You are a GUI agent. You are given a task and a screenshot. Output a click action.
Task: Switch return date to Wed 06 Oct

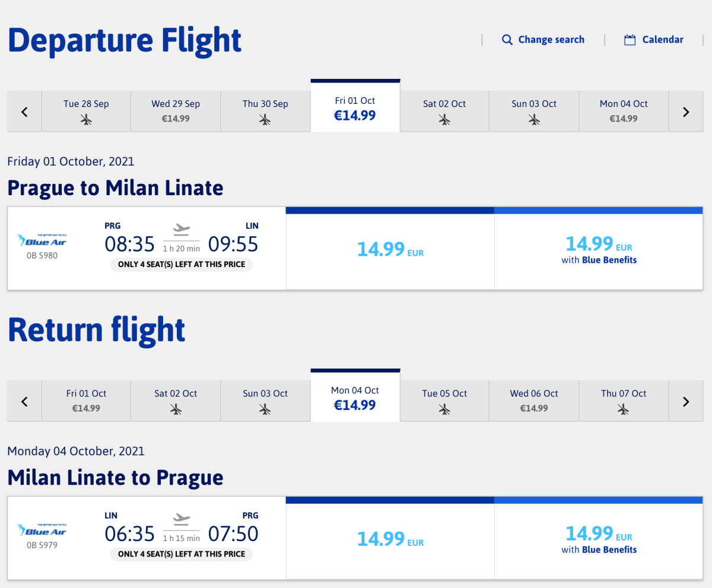(x=534, y=401)
